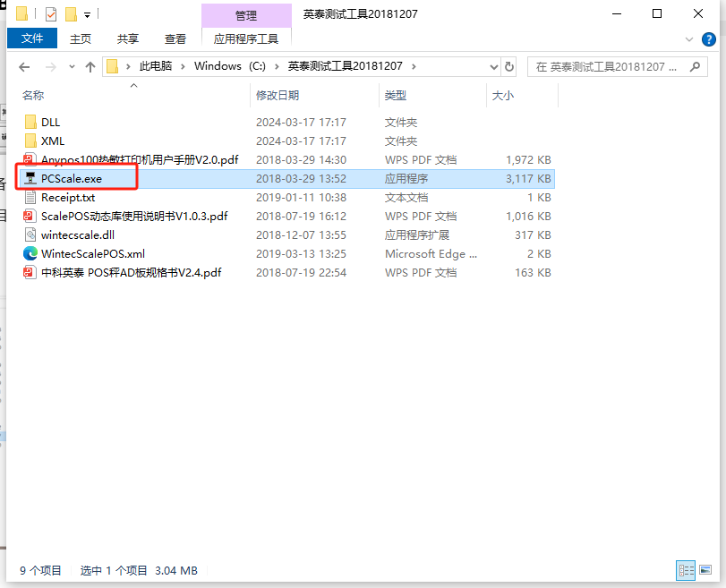This screenshot has height=588, width=726.
Task: Click the refresh button beside address bar
Action: tap(508, 66)
